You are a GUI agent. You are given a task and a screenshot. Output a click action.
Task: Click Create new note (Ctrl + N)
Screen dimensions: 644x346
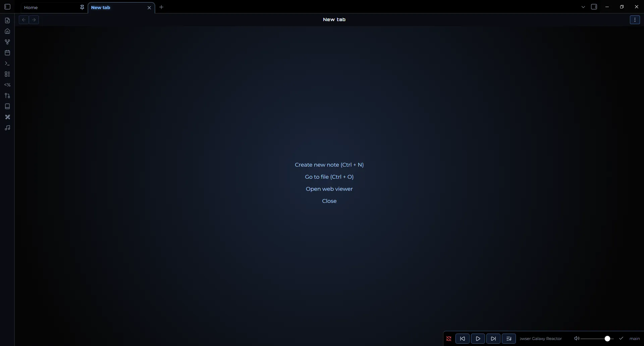[329, 165]
